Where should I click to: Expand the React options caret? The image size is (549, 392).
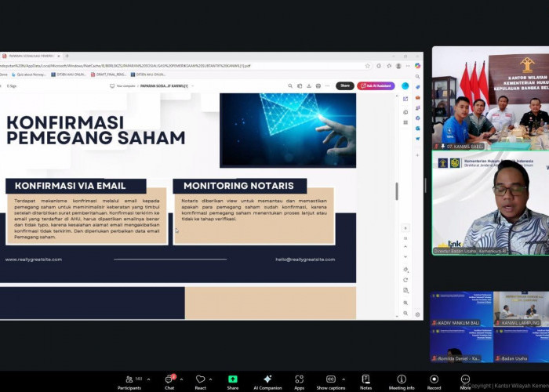pos(210,379)
